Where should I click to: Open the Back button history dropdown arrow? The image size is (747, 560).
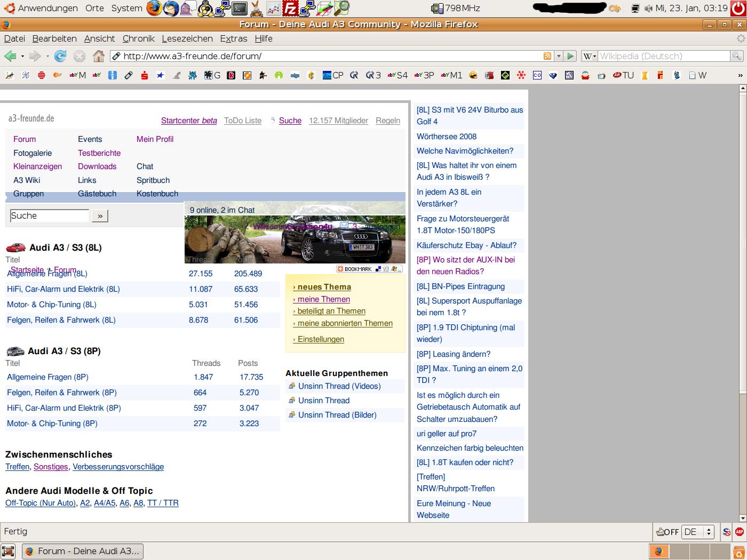[22, 56]
